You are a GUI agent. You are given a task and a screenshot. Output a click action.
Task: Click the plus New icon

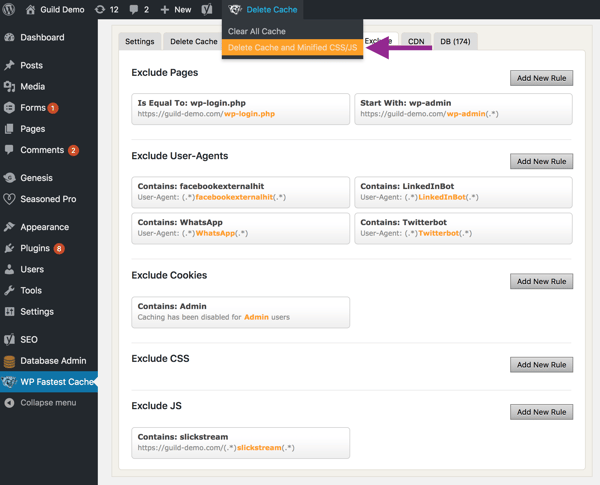[x=165, y=10]
